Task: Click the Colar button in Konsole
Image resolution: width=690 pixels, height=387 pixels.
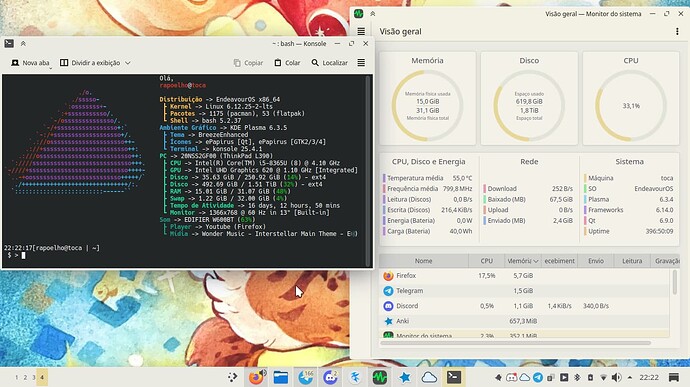Action: tap(287, 63)
